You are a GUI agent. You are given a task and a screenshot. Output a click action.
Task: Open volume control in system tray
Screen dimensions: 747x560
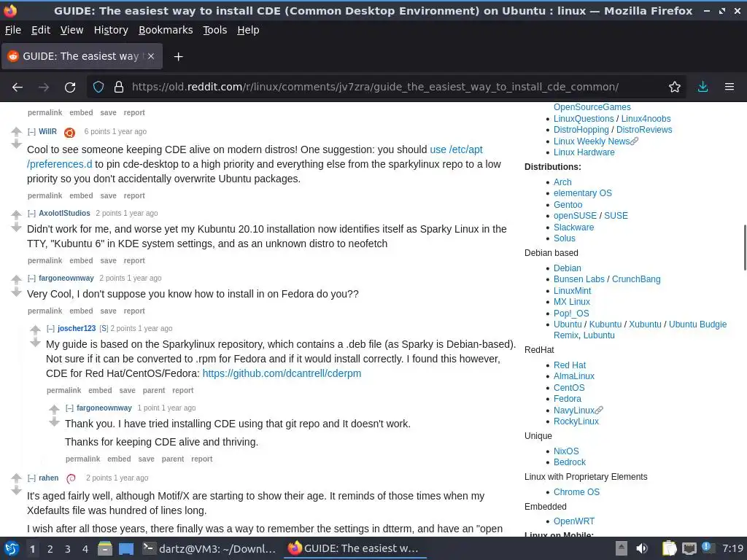coord(642,548)
